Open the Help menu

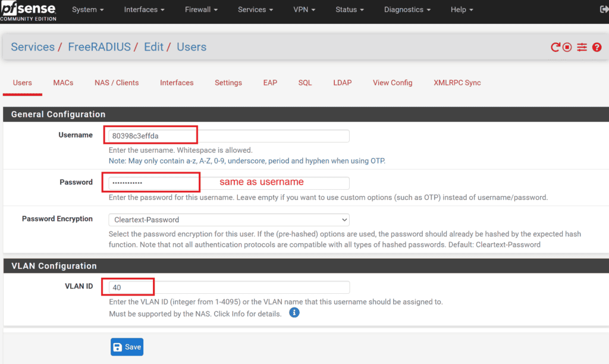pos(462,10)
